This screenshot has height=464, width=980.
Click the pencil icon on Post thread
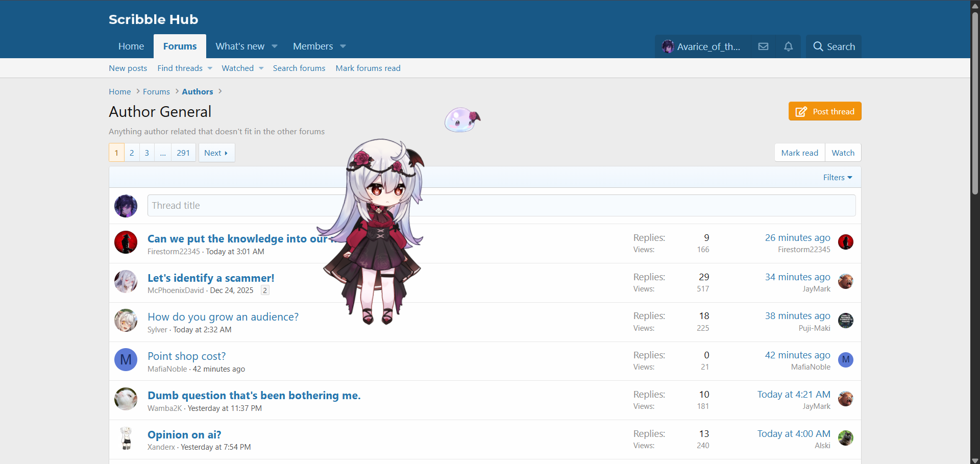pos(801,111)
